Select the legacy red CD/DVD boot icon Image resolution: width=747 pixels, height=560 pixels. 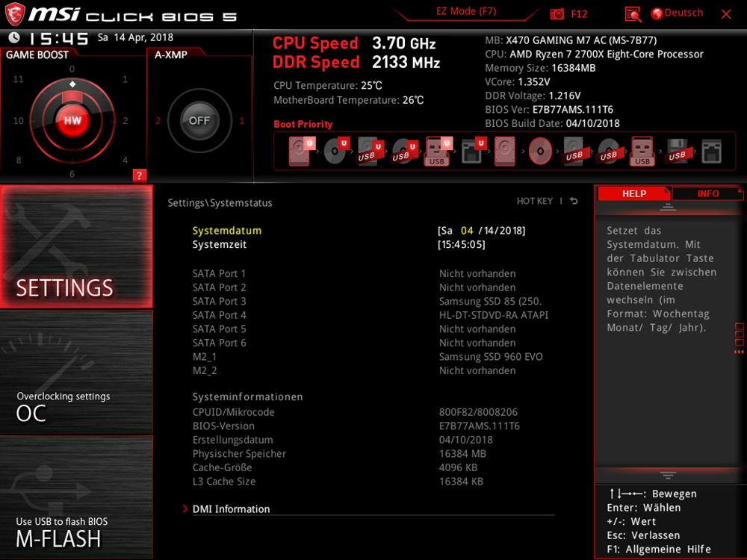click(x=540, y=151)
